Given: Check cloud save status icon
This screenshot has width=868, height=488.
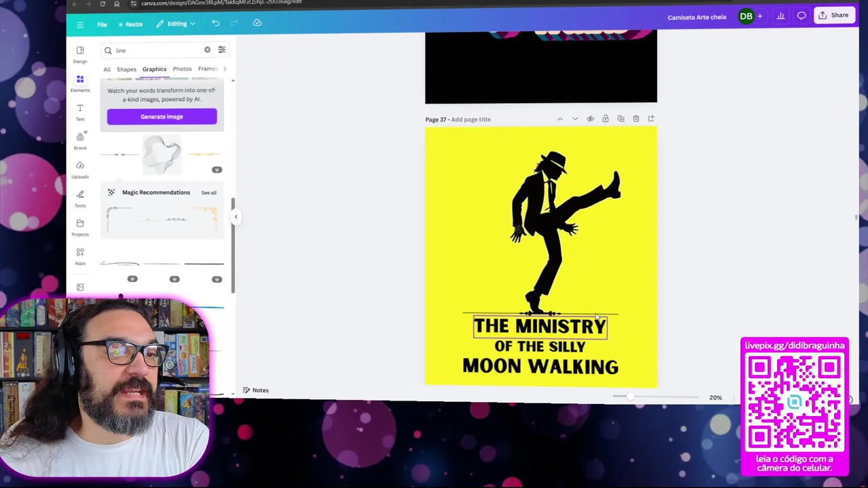Looking at the screenshot, I should point(257,23).
